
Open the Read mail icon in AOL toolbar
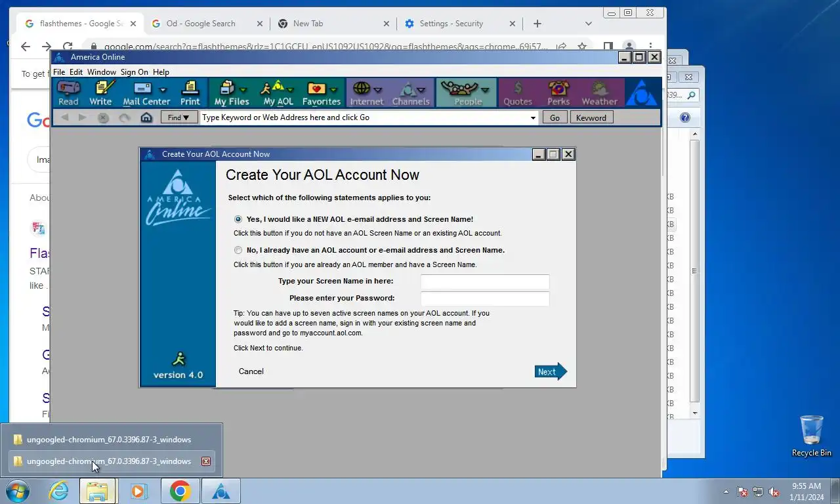click(68, 93)
